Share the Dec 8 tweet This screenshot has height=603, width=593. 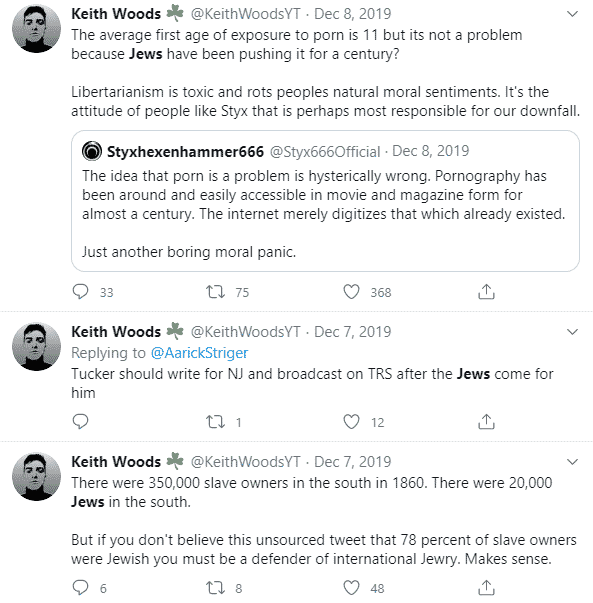(x=486, y=292)
